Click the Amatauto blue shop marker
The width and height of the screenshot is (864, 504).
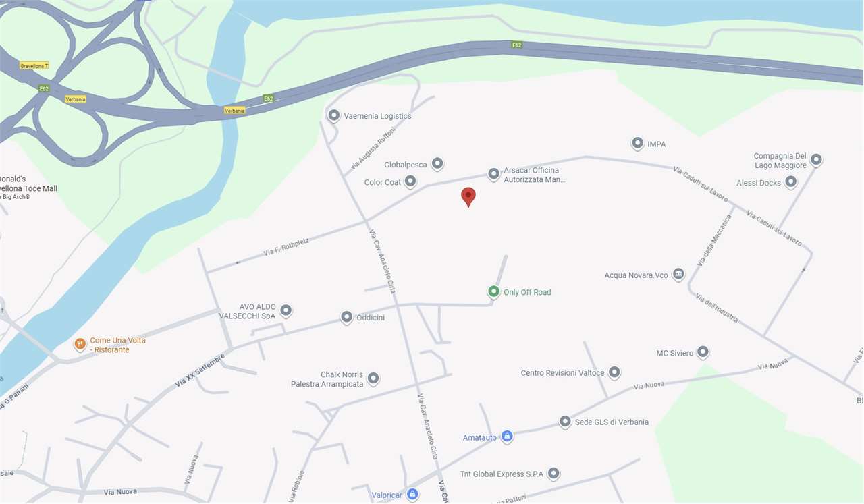pos(507,437)
